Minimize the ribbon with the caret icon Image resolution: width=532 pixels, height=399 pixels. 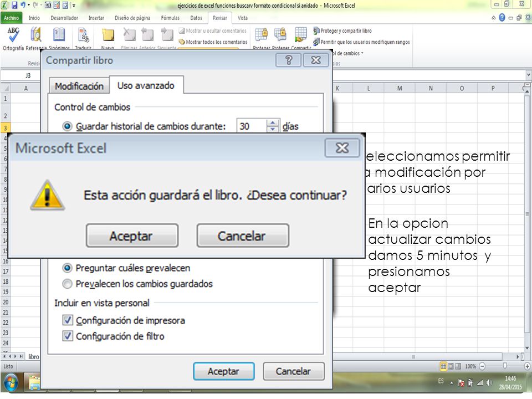click(x=494, y=18)
